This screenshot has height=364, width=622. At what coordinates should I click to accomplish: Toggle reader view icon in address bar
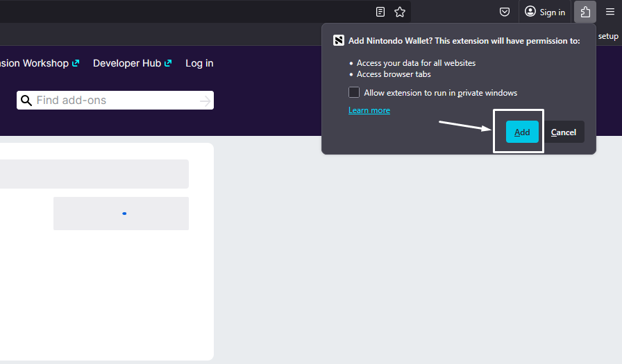coord(380,12)
